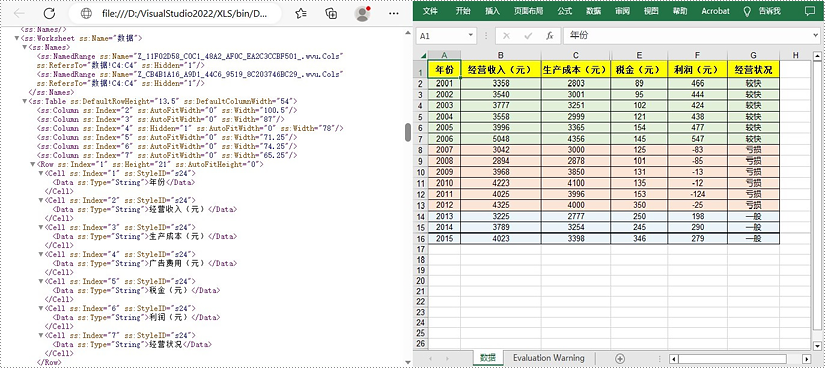The height and width of the screenshot is (368, 825).
Task: Select cell with year 2007
Action: tap(444, 150)
